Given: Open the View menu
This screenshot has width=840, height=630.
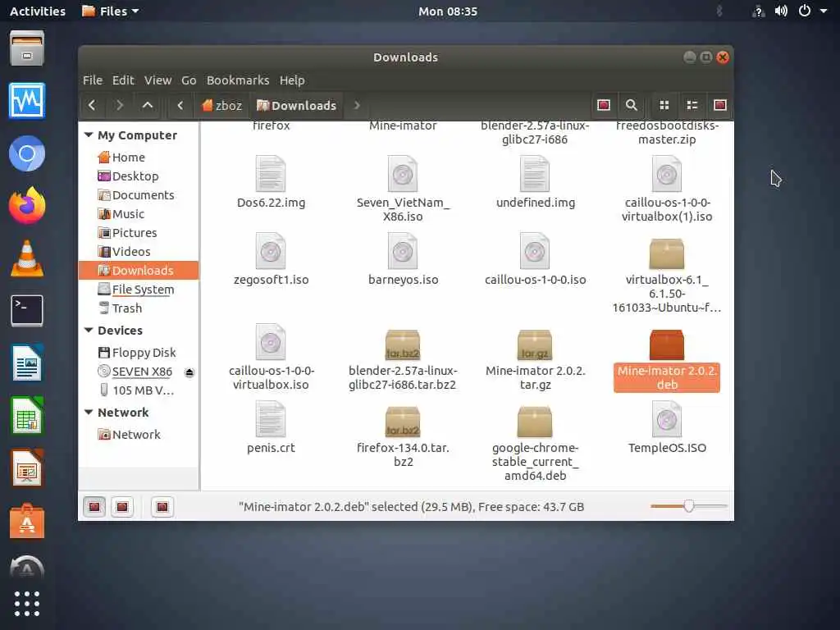Looking at the screenshot, I should click(157, 80).
